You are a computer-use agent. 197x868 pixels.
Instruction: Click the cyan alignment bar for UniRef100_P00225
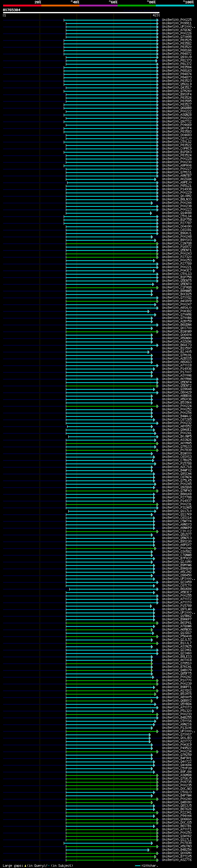pyautogui.click(x=111, y=20)
